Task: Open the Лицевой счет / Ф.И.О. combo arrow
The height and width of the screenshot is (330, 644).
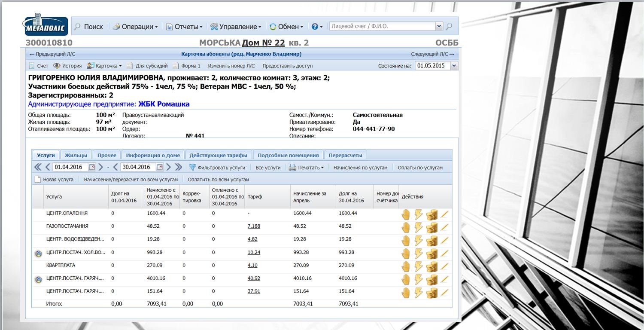Action: (439, 26)
